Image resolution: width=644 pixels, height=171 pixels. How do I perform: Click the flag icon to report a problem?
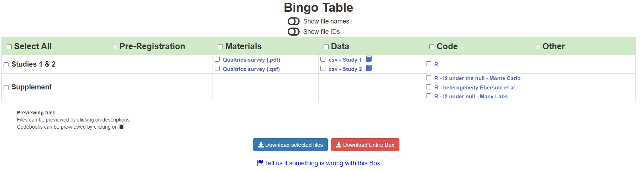click(260, 163)
